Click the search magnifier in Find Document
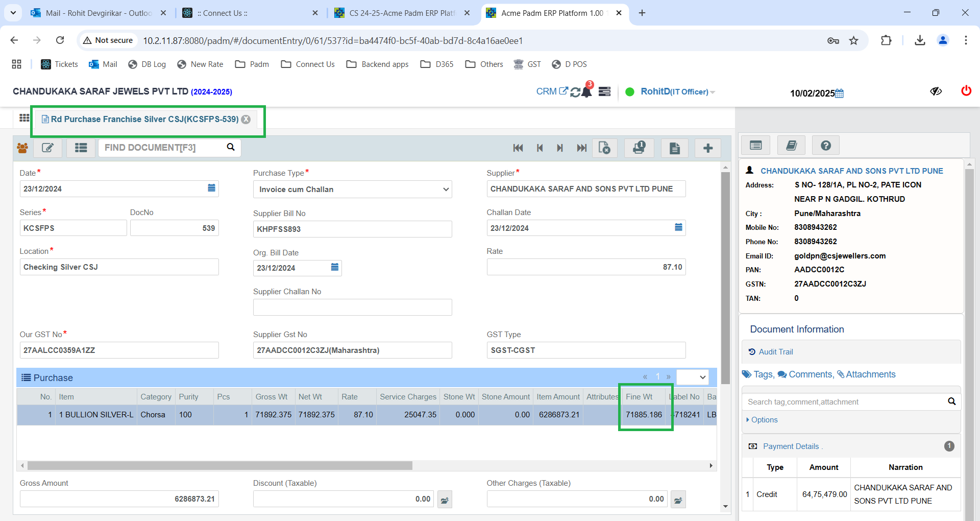This screenshot has height=521, width=980. pos(231,147)
